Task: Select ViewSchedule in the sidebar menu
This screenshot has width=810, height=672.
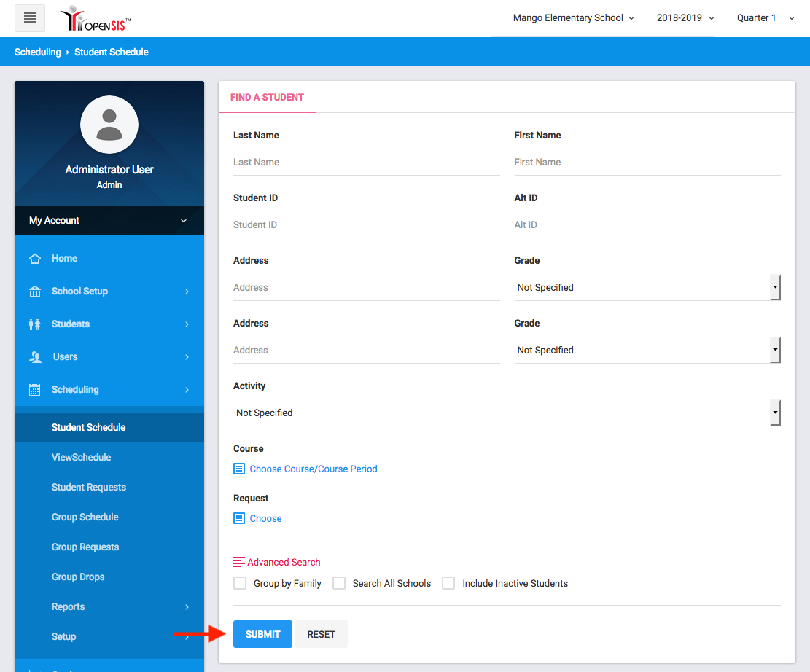Action: [x=82, y=457]
